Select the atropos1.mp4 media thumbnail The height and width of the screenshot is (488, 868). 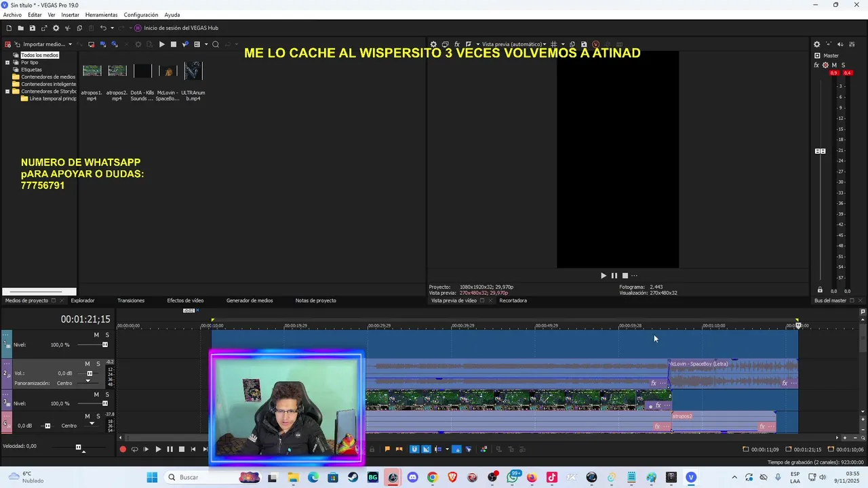click(92, 70)
